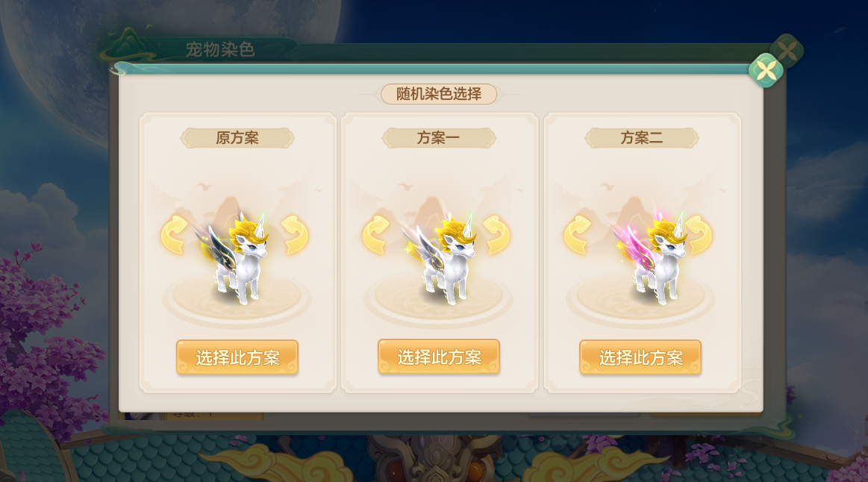Image resolution: width=868 pixels, height=482 pixels.
Task: Rotate original scheme pet left
Action: (x=175, y=235)
